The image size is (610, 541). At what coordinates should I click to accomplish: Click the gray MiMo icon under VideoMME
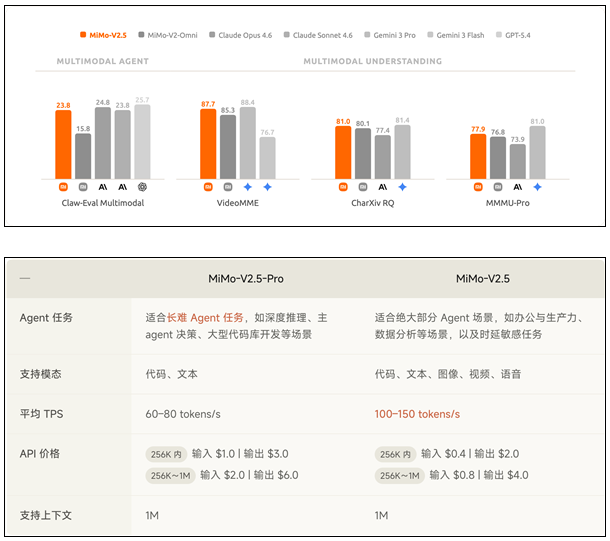pos(228,186)
